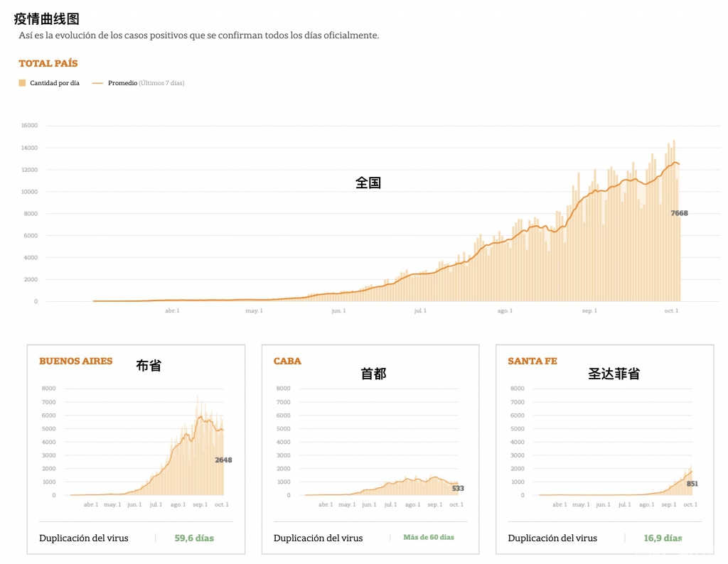Click the 533 value in CABA chart
Image resolution: width=728 pixels, height=564 pixels.
point(457,489)
